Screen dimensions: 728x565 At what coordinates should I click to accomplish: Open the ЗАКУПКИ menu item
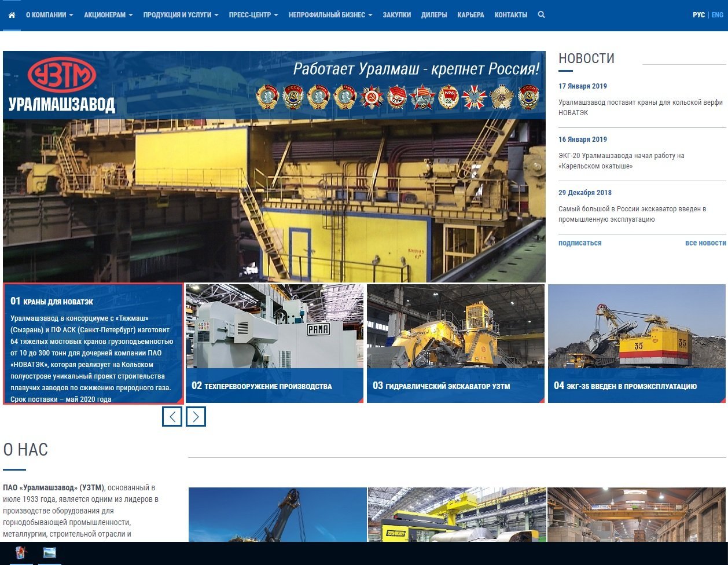click(x=396, y=15)
